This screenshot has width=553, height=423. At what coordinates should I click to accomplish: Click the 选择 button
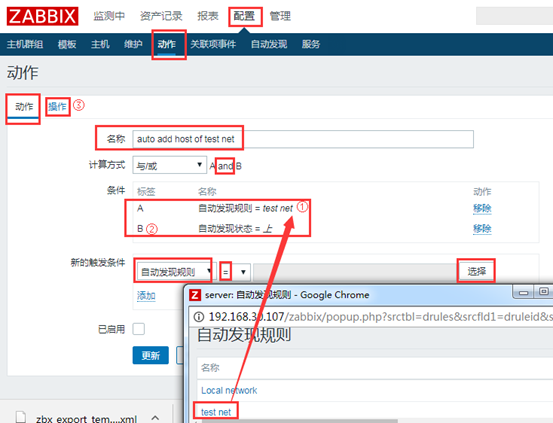pos(476,271)
